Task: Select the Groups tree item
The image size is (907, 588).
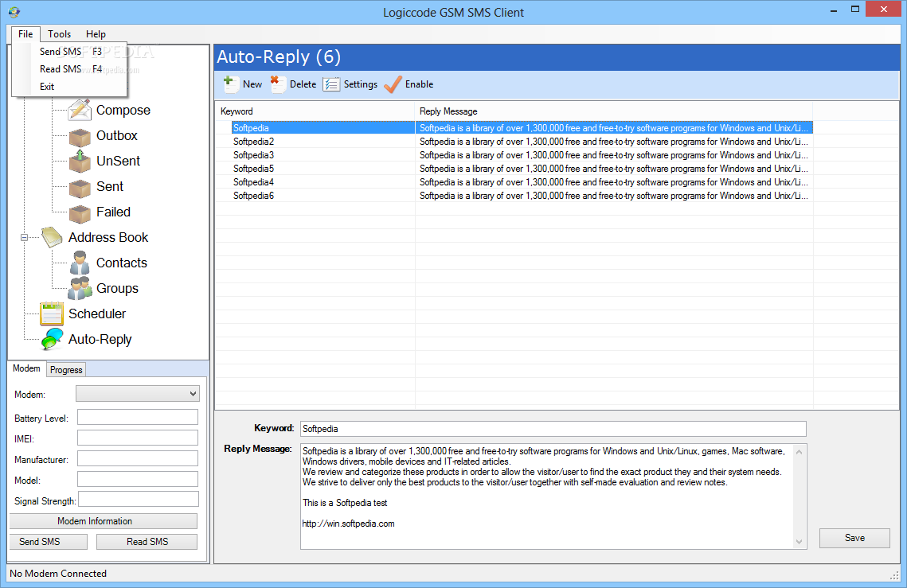Action: (117, 288)
